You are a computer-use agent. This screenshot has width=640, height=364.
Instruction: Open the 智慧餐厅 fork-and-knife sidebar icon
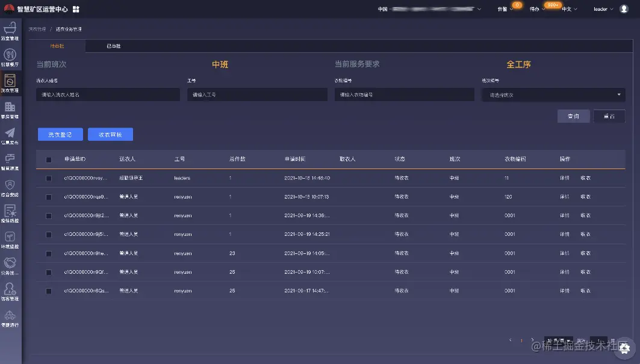tap(10, 54)
